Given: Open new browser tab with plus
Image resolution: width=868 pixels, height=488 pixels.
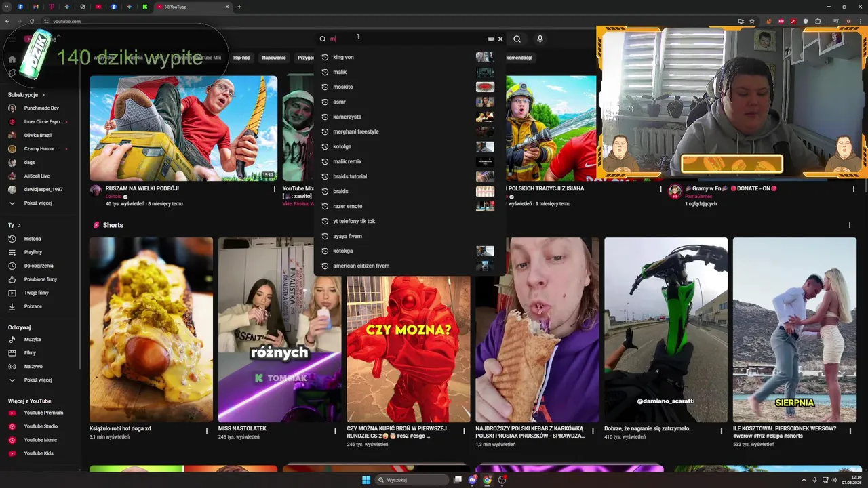Looking at the screenshot, I should click(239, 7).
